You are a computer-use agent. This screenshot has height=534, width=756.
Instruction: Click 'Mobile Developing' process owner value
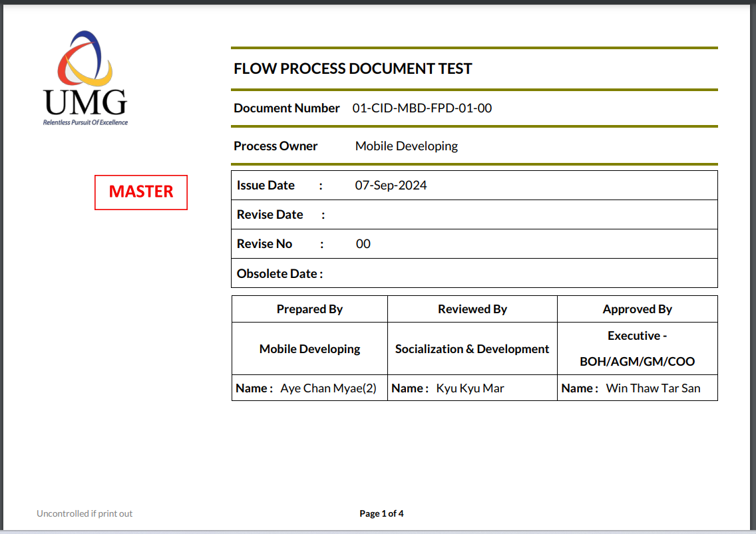(x=407, y=146)
